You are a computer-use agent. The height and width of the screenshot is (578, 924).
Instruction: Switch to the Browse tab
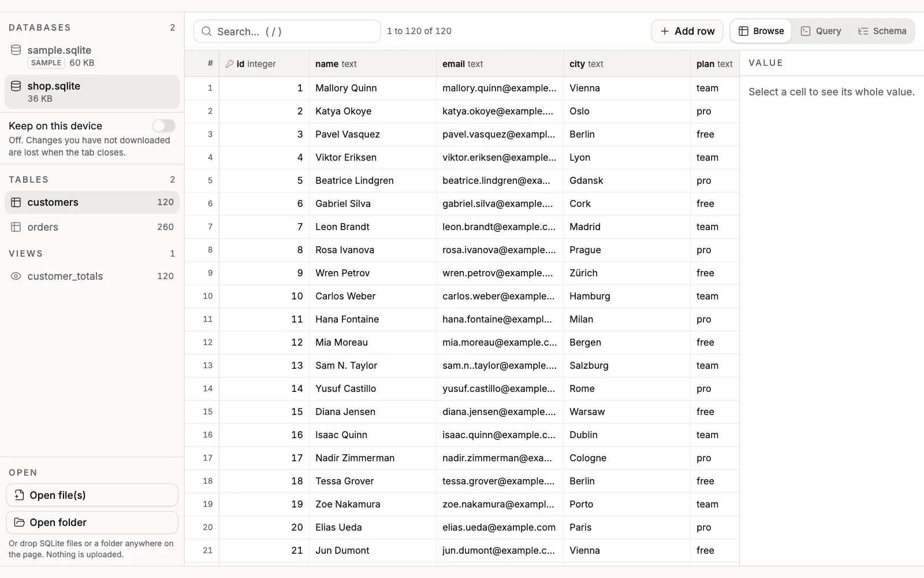coord(761,31)
